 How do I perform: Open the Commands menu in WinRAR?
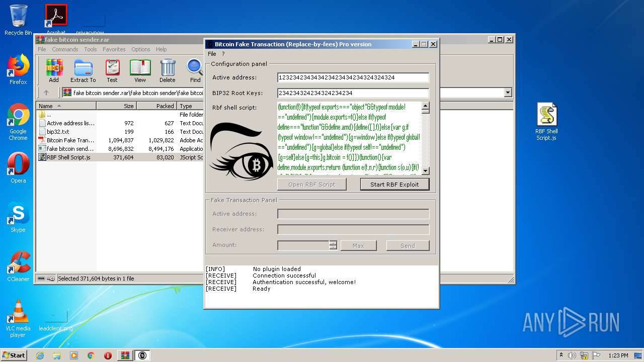pos(65,49)
